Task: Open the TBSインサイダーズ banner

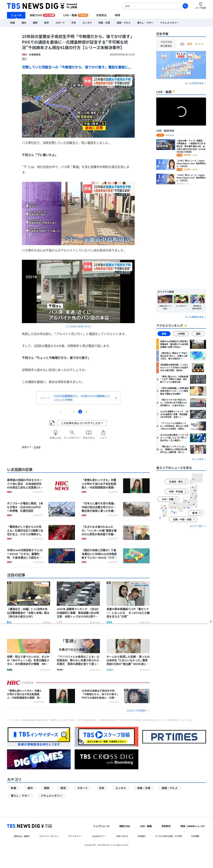Action: click(39, 737)
